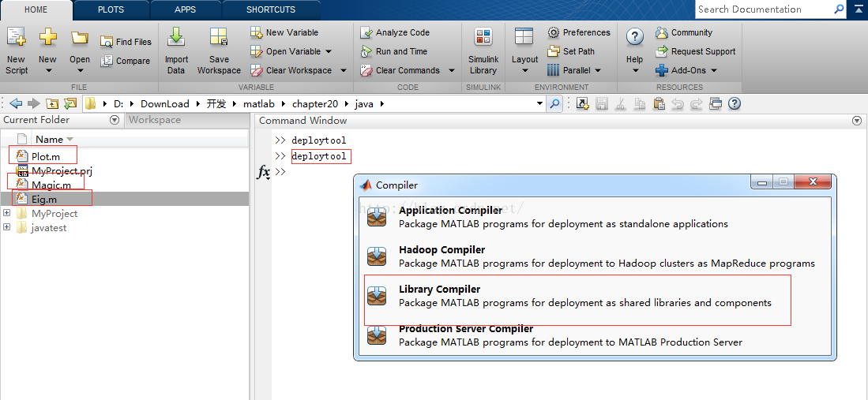
Task: Expand the Clear Commands dropdown arrow
Action: click(x=451, y=70)
